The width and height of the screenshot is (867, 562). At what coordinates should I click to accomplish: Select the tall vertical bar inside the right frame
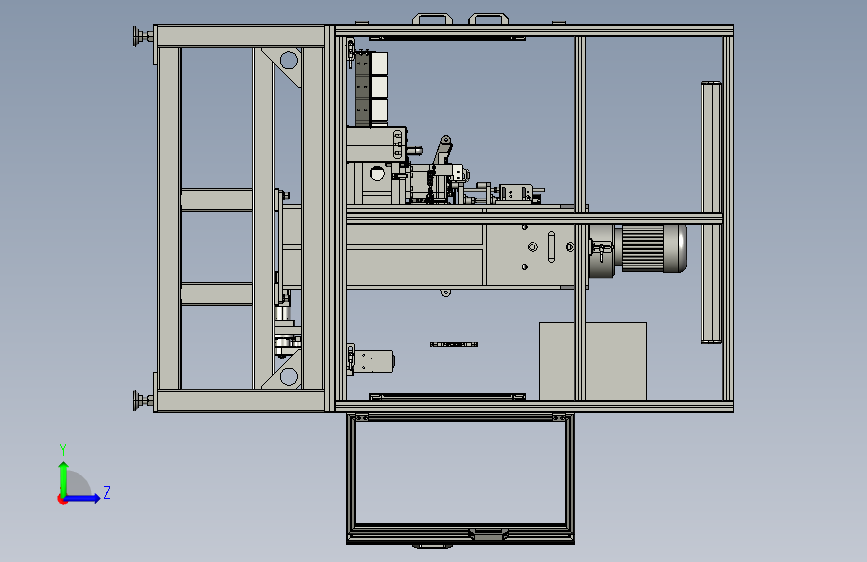(711, 212)
